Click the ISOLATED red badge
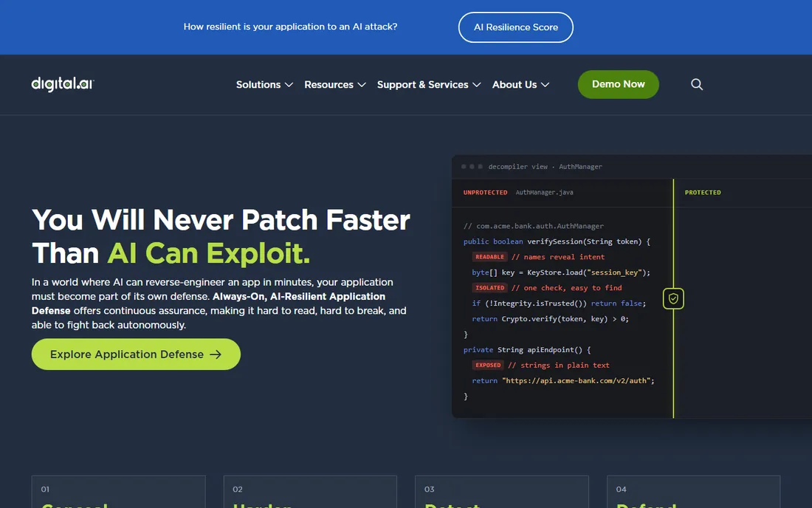This screenshot has width=812, height=508. 489,288
